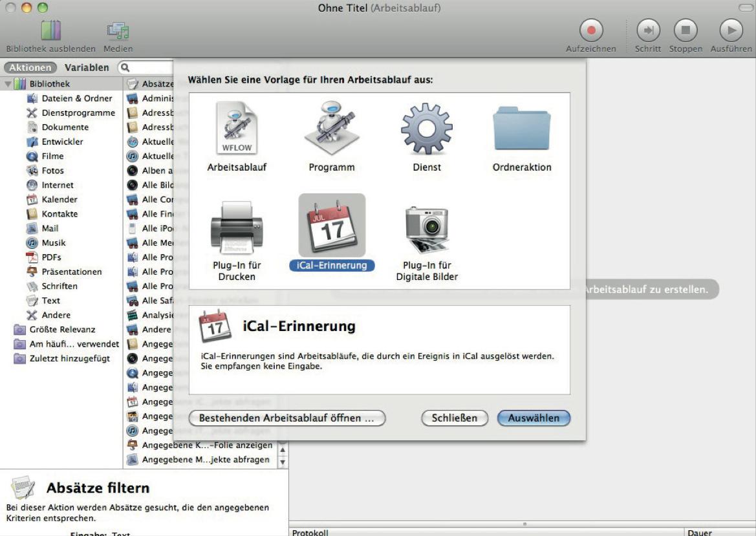Click the action list scroll down arrow

pos(283,462)
